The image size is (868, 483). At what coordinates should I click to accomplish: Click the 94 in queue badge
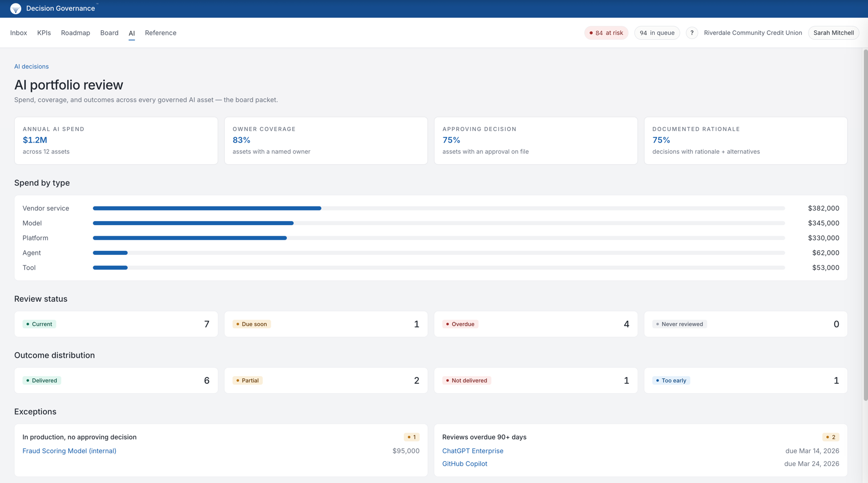[x=657, y=33]
